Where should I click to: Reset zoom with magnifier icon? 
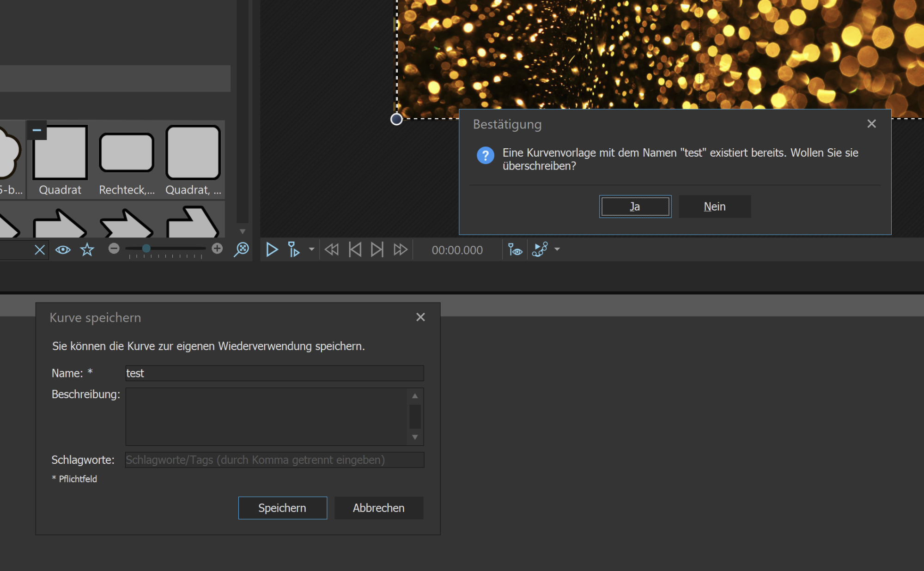coord(241,249)
